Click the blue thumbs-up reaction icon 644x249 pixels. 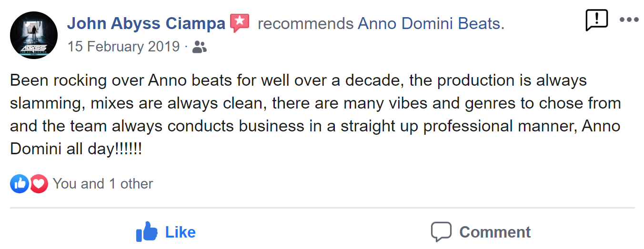pos(20,184)
